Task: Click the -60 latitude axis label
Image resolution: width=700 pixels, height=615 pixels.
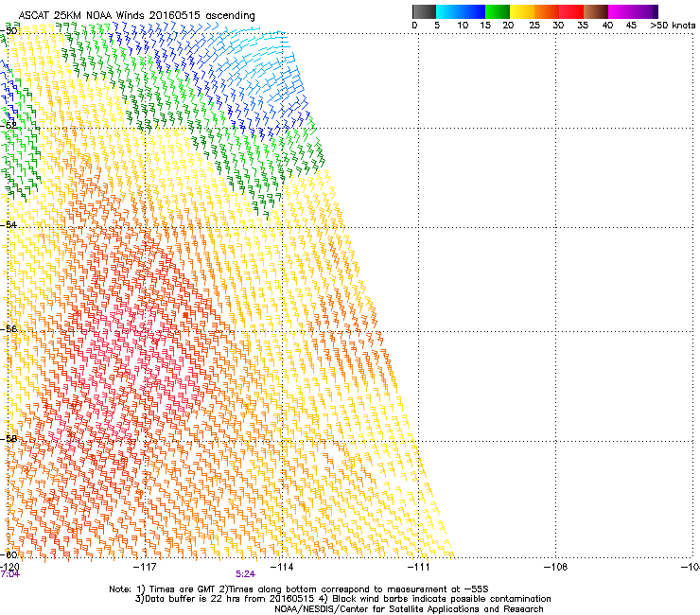Action: point(9,554)
